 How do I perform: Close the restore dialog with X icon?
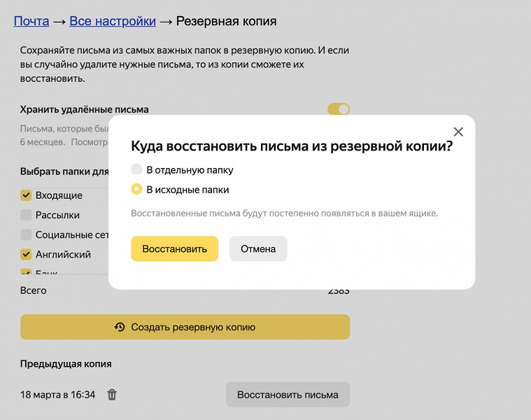click(x=458, y=132)
